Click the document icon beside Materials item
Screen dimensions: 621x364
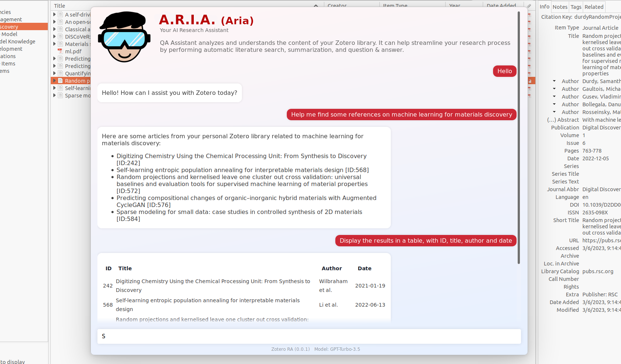tap(60, 44)
